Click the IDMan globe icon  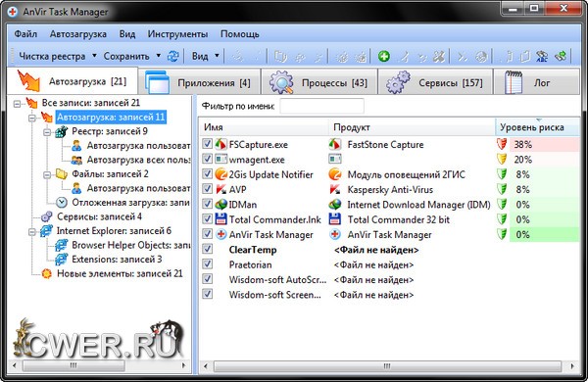(x=221, y=205)
